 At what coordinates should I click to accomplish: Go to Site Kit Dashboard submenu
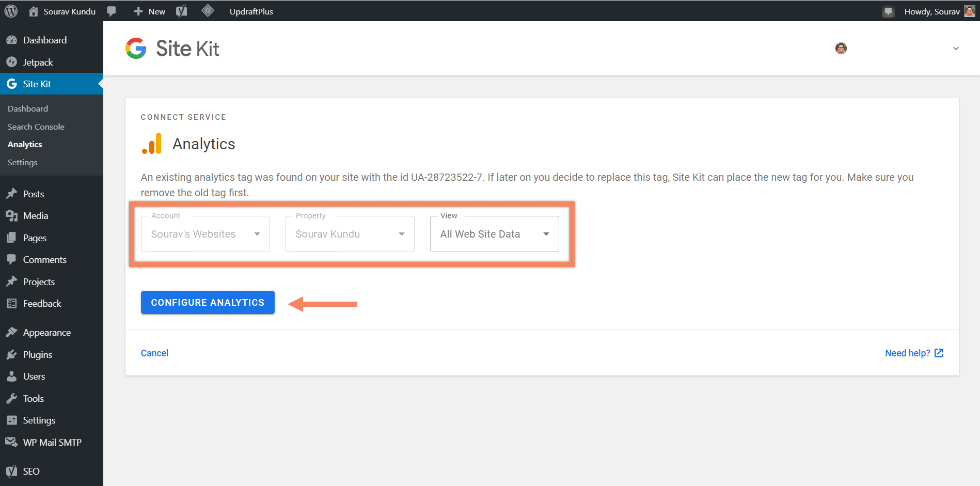(28, 108)
